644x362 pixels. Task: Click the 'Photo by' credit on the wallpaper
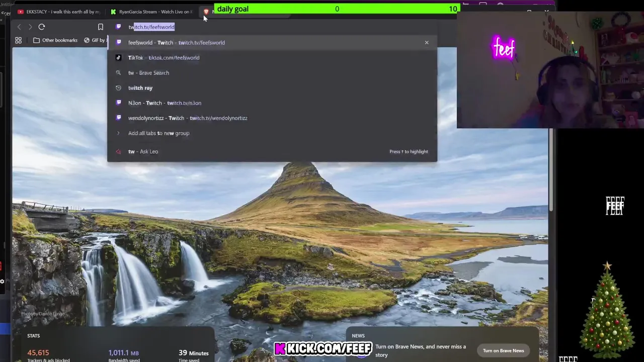click(43, 314)
